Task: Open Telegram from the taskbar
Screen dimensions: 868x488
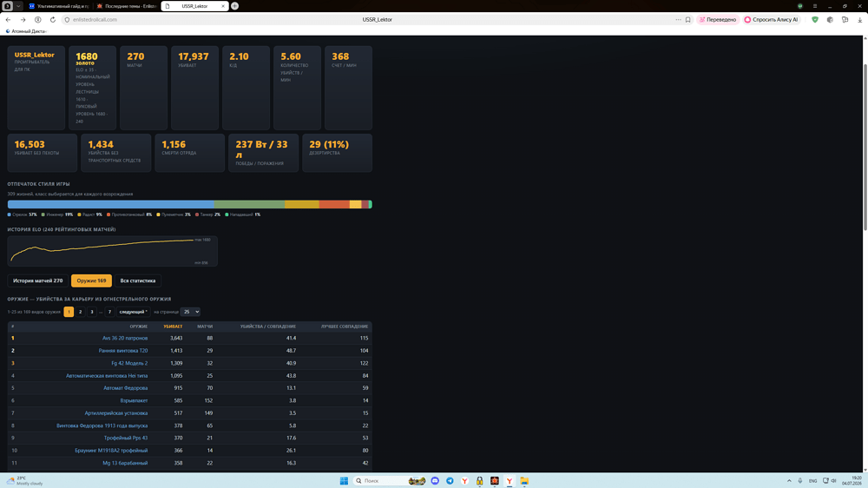Action: pos(450,481)
